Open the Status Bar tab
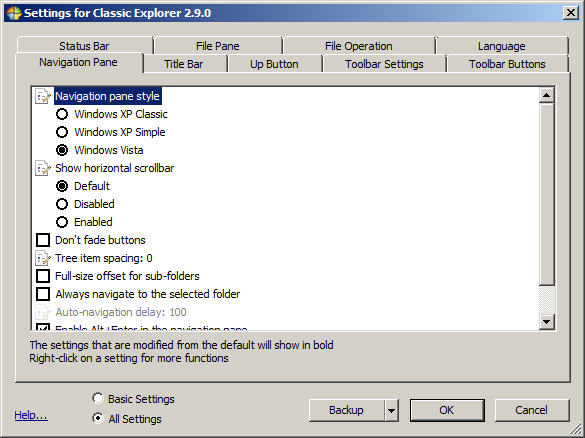 pos(85,46)
